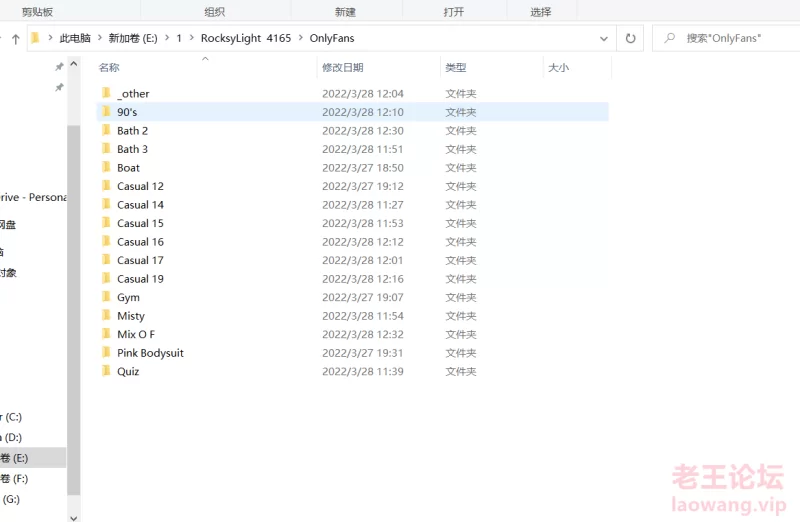800x522 pixels.
Task: Click date 2022/3/27 19:07 of Gym
Action: coord(363,297)
